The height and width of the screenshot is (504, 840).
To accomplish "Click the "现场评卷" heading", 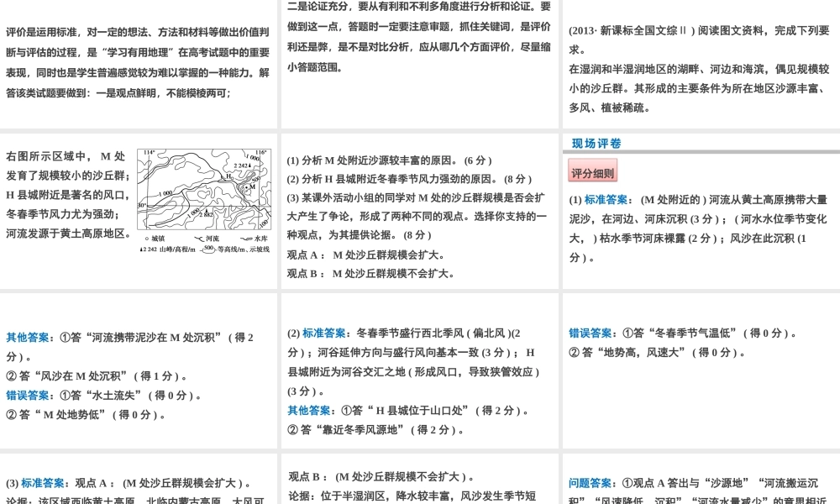I will click(596, 143).
